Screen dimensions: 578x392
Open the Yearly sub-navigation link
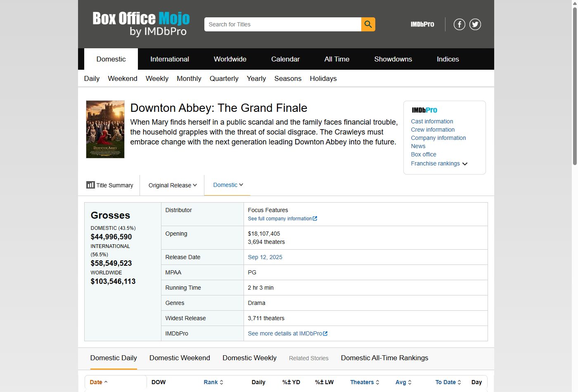(x=256, y=78)
